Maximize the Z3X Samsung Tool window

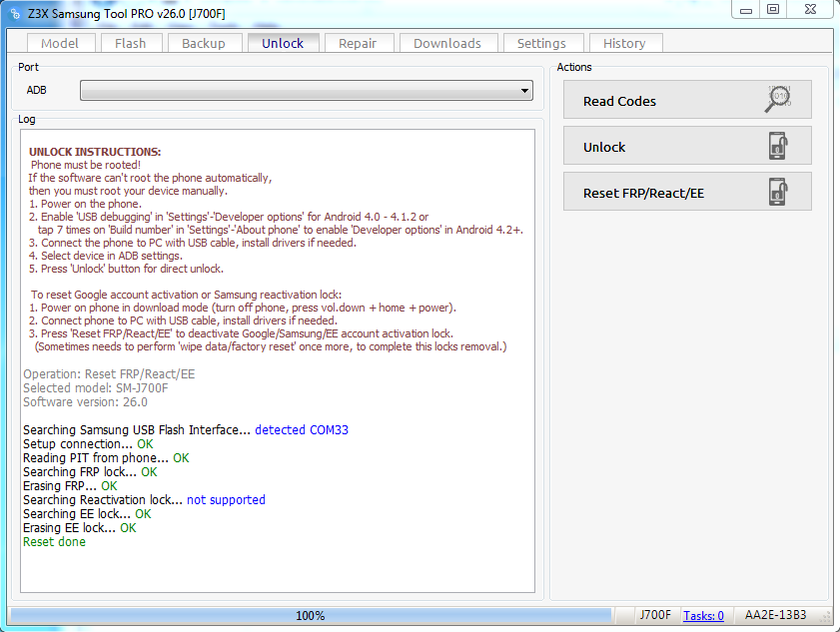773,10
